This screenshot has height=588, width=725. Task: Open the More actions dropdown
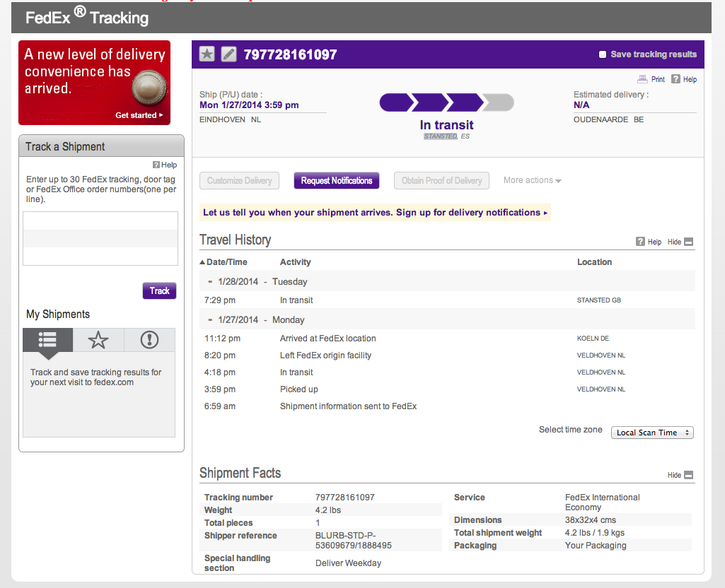tap(532, 180)
